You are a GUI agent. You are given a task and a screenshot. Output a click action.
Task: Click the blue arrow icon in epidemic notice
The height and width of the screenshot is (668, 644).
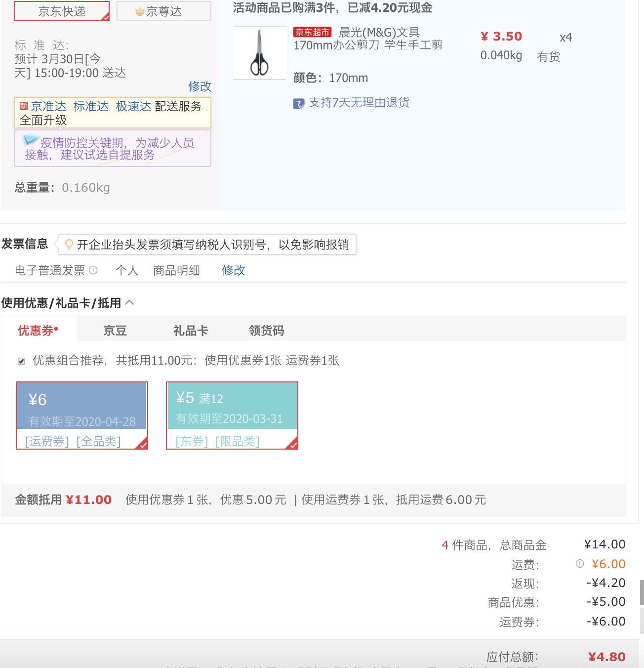[31, 140]
